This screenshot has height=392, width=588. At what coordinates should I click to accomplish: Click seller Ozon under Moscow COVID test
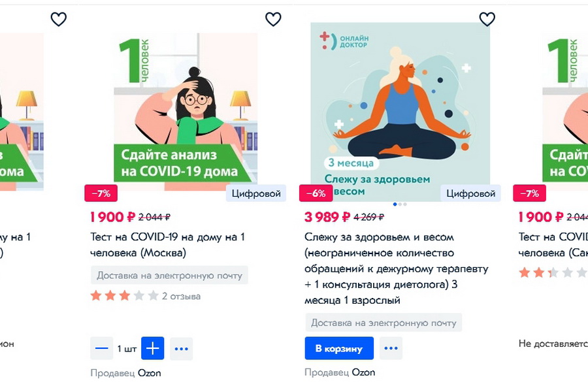point(149,373)
